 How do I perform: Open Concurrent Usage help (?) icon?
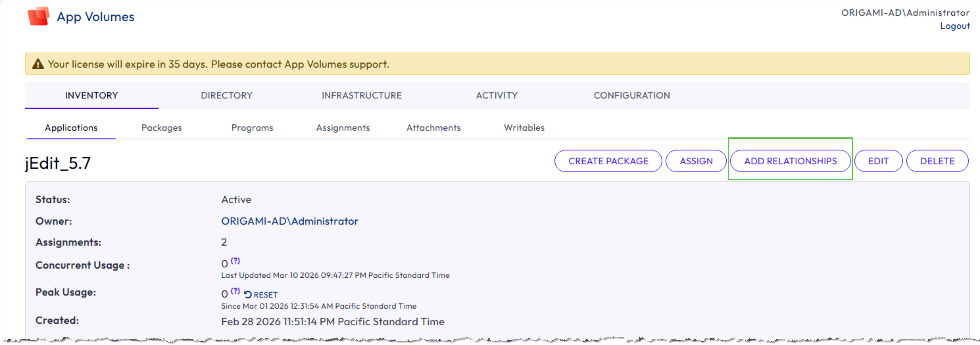235,261
